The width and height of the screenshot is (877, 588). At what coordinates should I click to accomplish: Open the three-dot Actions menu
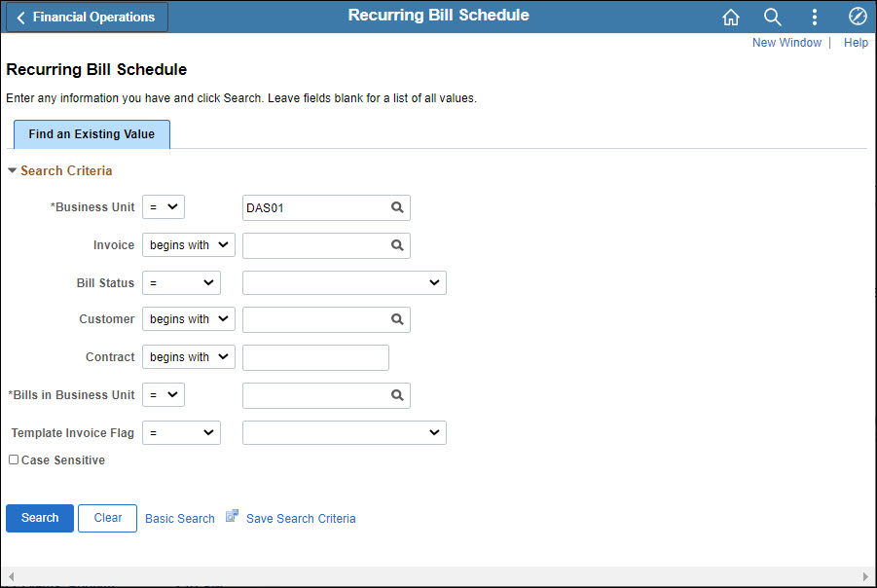click(x=815, y=17)
